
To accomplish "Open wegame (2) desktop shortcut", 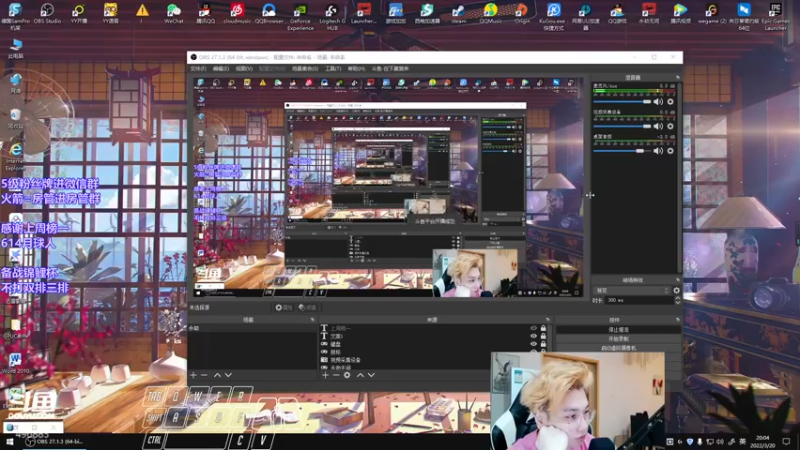I will [712, 13].
